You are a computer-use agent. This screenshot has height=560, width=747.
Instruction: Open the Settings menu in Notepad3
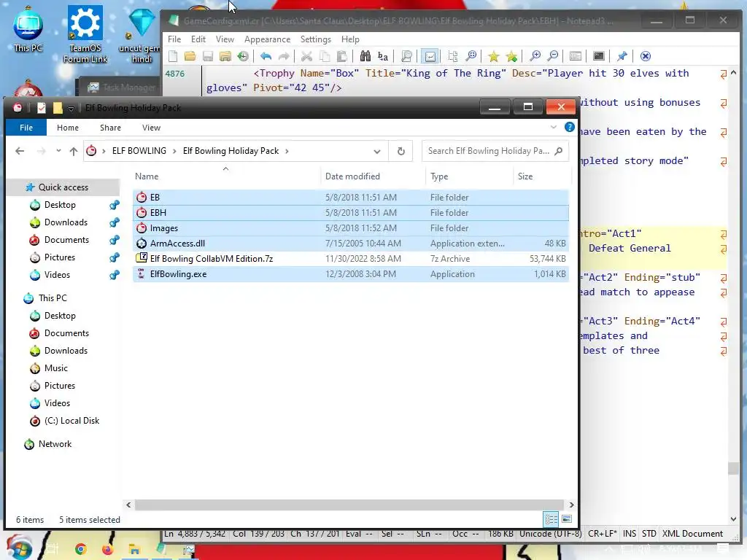pos(315,39)
